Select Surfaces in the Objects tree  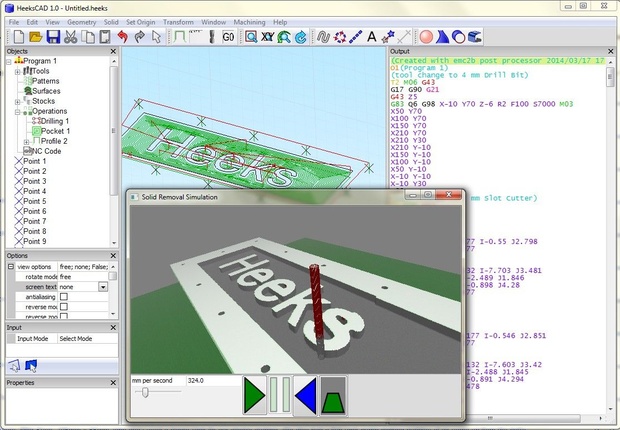[42, 91]
